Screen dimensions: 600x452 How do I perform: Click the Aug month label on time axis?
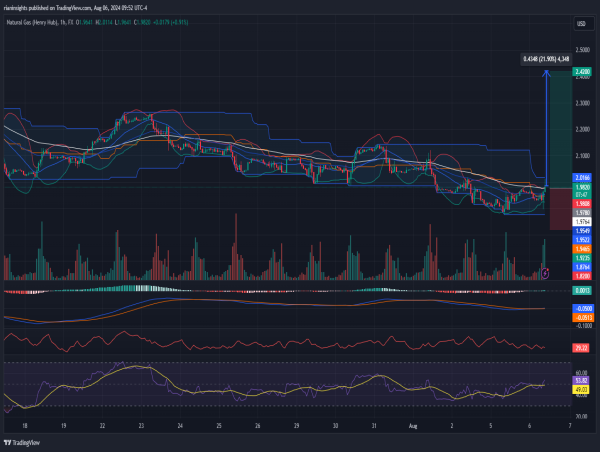(413, 426)
